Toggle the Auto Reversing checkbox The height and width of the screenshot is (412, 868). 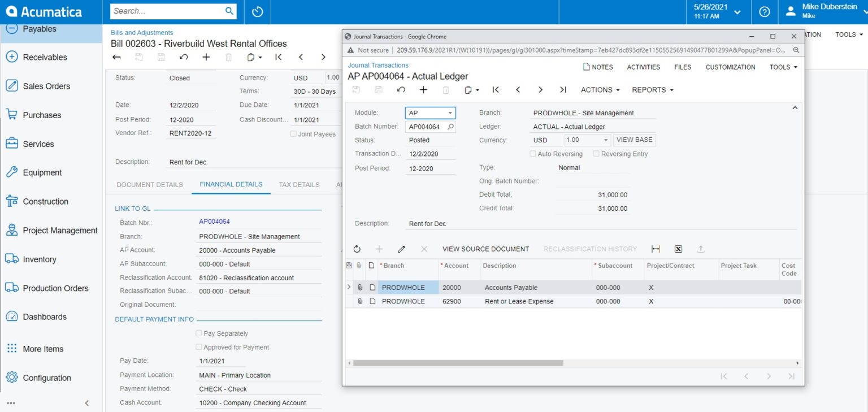click(x=532, y=154)
